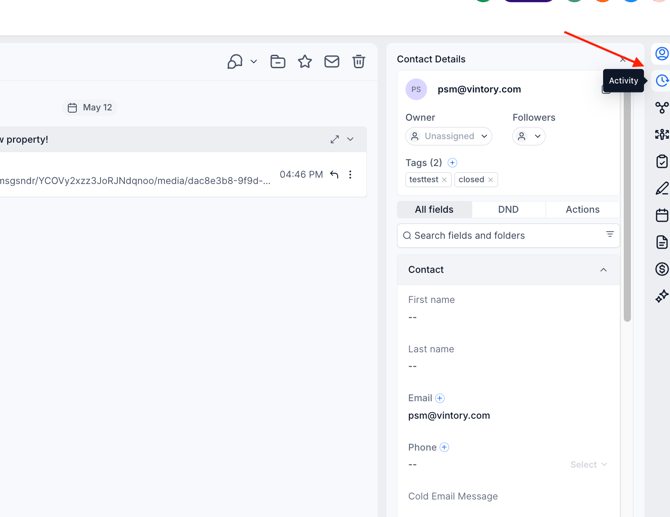Viewport: 670px width, 517px height.
Task: Open the conversation bubbles dropdown arrow
Action: [253, 62]
